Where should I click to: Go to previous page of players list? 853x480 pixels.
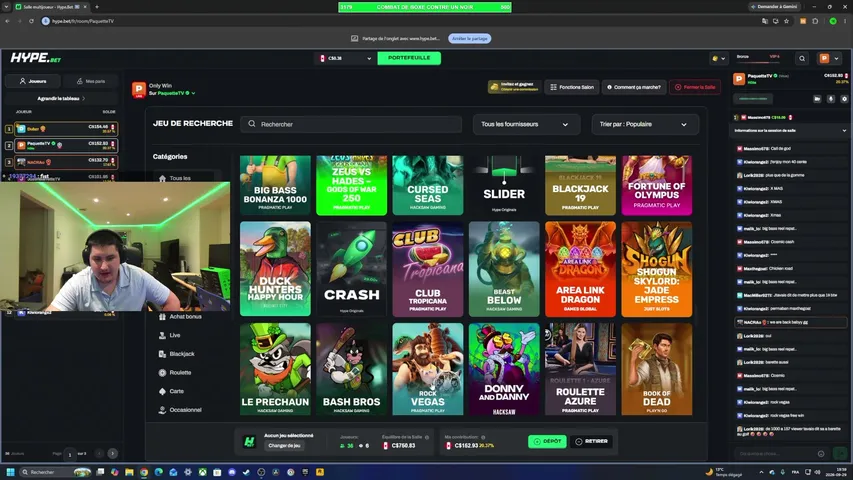(x=99, y=453)
